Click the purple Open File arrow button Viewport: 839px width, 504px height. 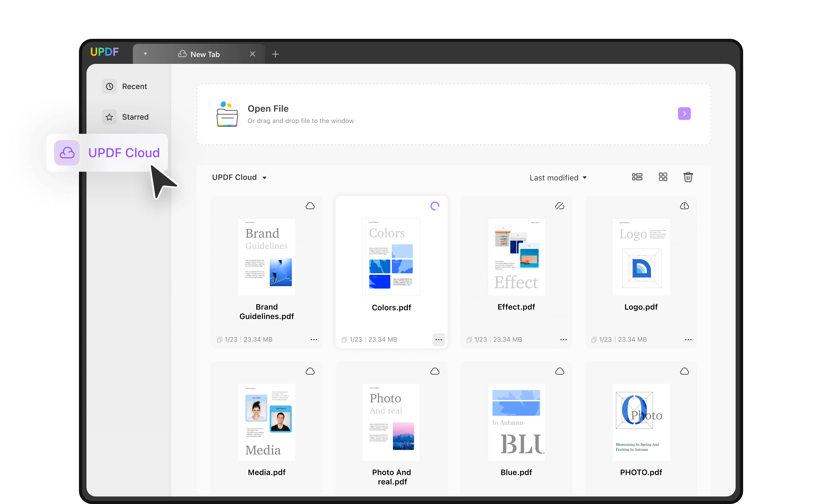pos(684,113)
